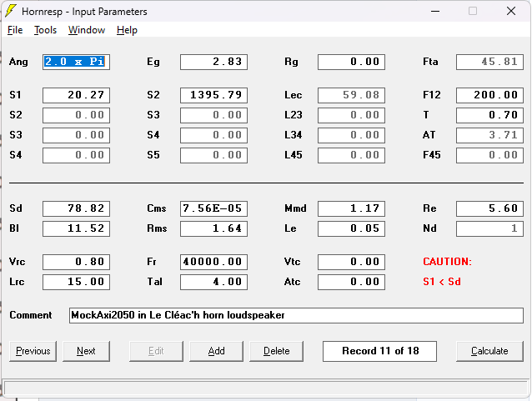Click the L23 input field
This screenshot has height=401, width=532.
pyautogui.click(x=351, y=115)
